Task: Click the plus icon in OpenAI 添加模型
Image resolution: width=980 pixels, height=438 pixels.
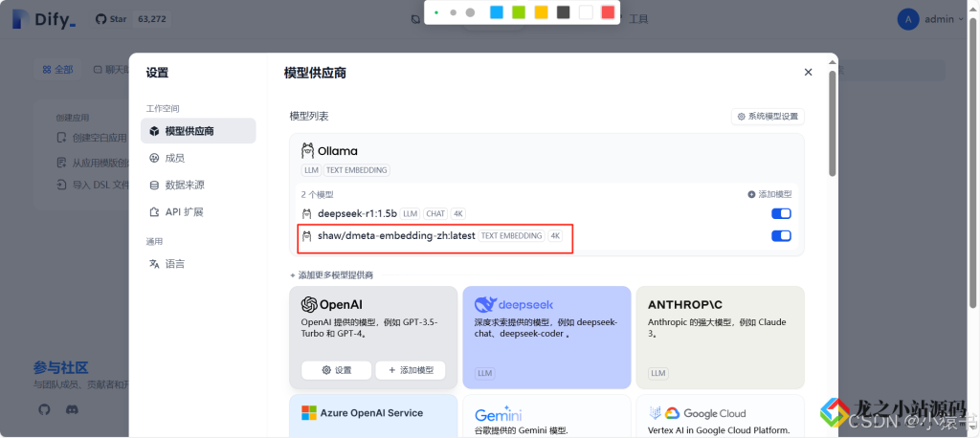Action: (391, 370)
